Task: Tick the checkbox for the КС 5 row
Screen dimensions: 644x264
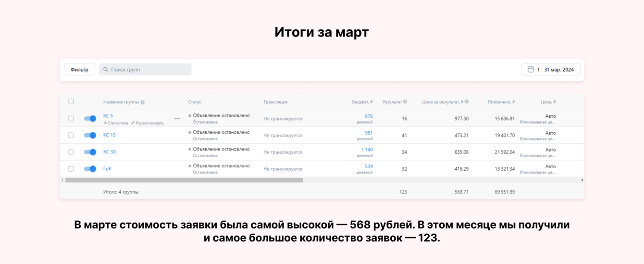Action: point(71,118)
